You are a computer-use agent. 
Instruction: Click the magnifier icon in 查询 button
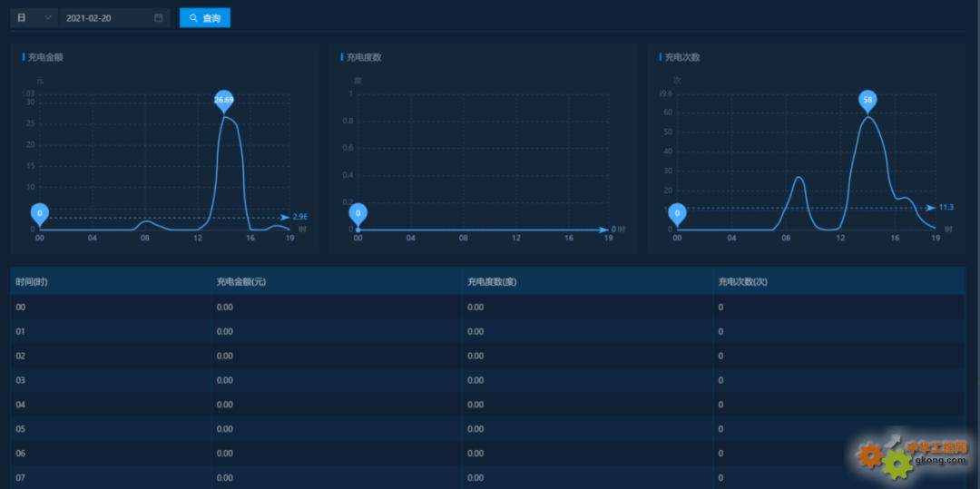tap(193, 18)
